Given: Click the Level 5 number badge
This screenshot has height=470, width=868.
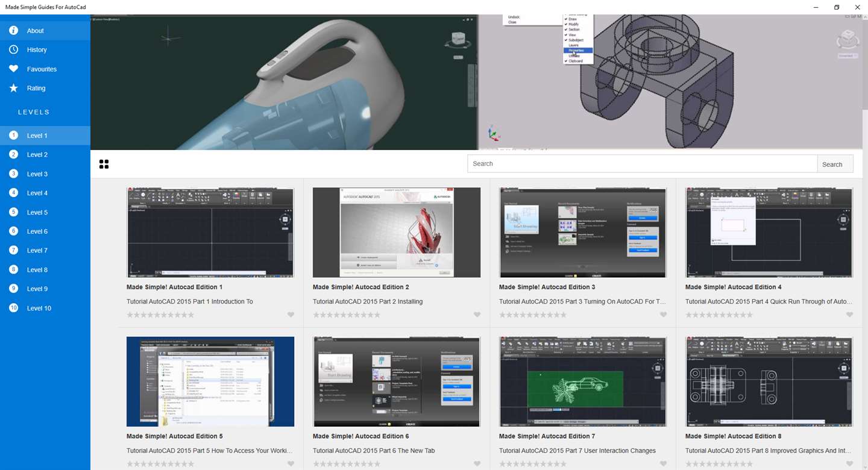Looking at the screenshot, I should click(x=13, y=212).
